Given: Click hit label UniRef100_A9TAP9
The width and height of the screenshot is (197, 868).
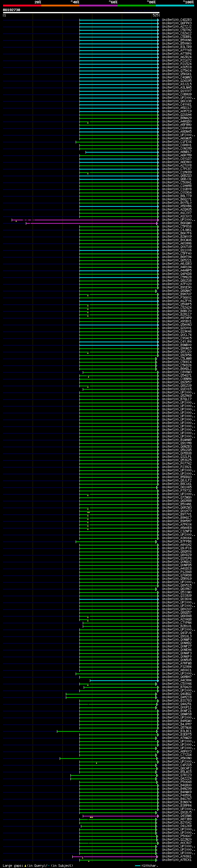Looking at the screenshot, I should point(177,318).
